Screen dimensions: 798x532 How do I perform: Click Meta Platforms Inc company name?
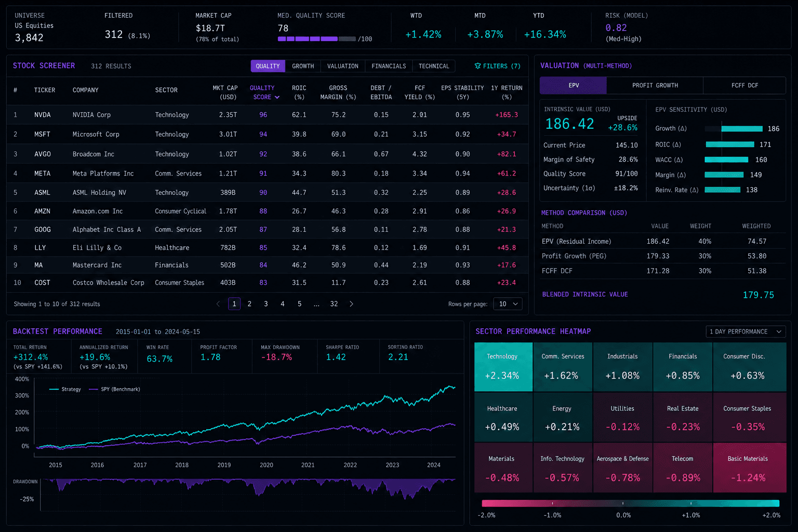(x=103, y=174)
